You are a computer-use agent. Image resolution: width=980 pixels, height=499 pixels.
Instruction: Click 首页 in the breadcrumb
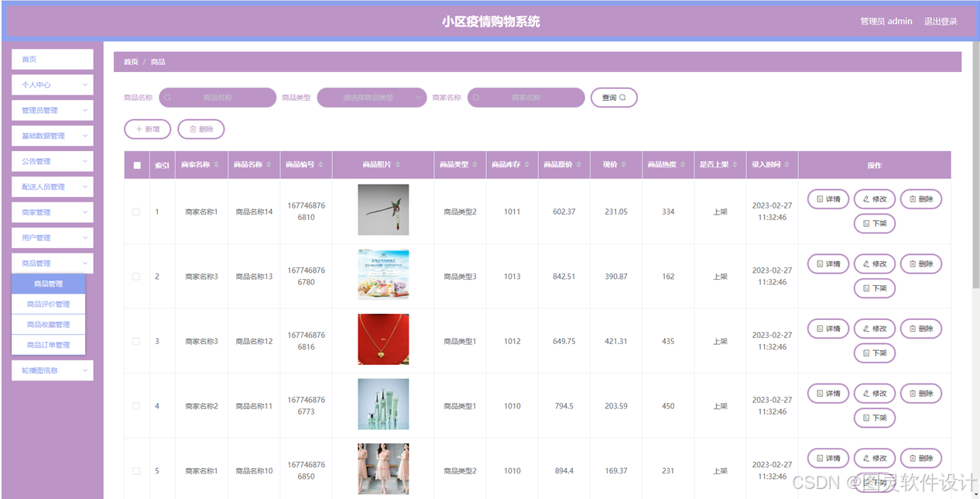coord(131,62)
